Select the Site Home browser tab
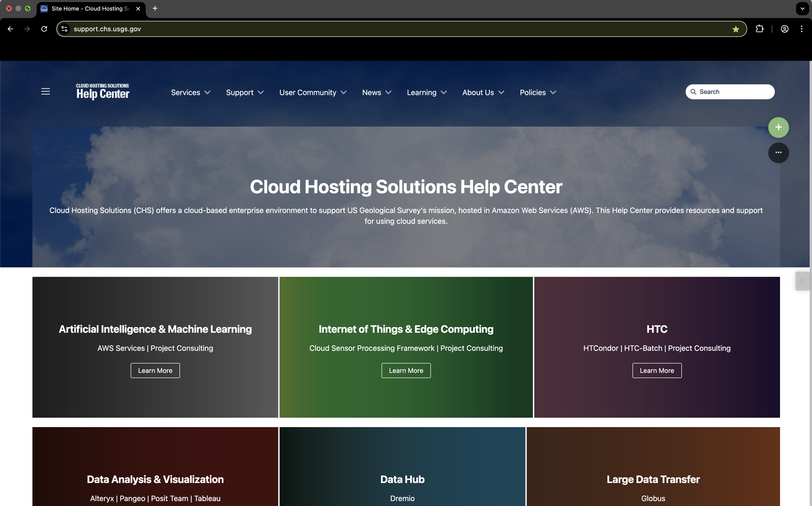 pyautogui.click(x=91, y=9)
